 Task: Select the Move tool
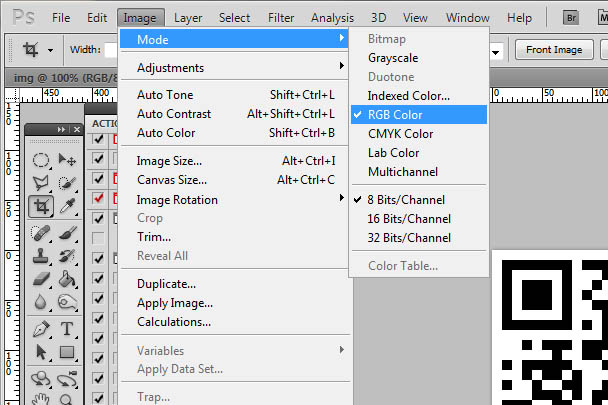[x=68, y=161]
